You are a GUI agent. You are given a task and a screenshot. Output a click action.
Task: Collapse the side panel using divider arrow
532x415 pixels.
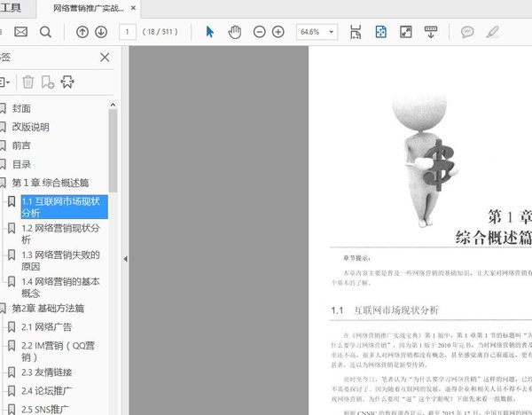click(125, 259)
